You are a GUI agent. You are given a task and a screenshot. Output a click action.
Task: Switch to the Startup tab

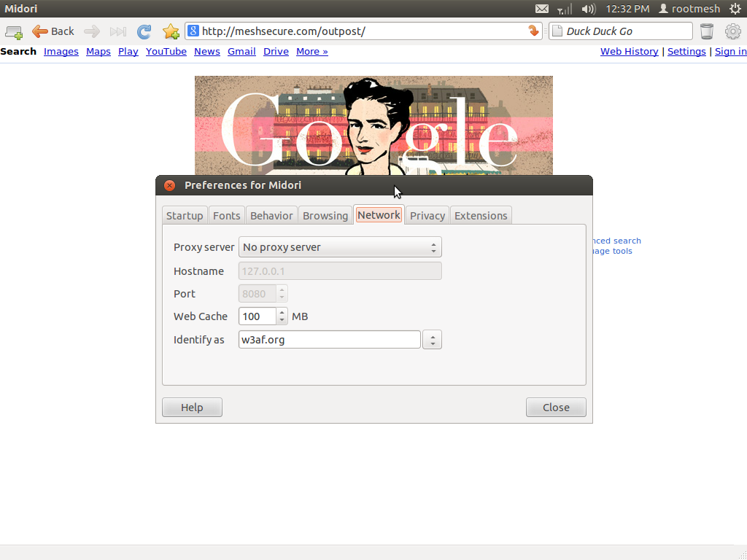click(x=185, y=216)
